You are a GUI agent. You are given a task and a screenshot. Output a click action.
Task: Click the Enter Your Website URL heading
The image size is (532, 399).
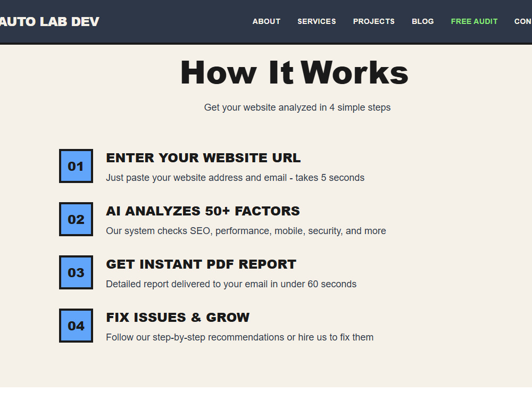point(203,158)
